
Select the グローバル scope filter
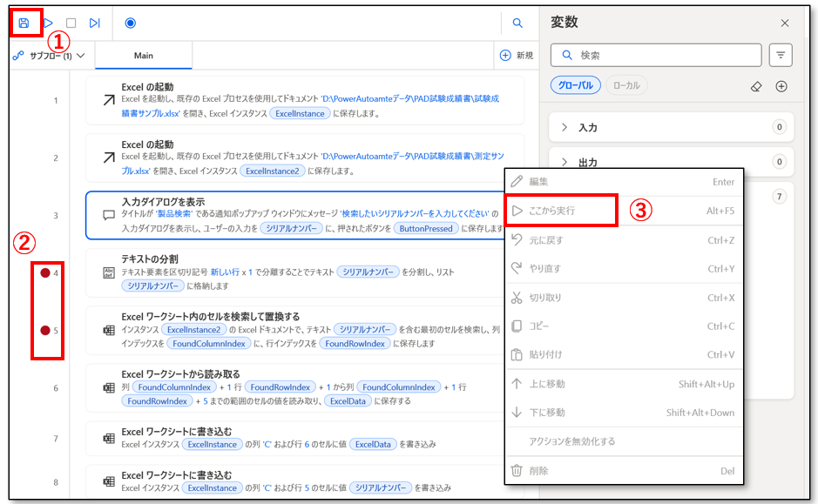coord(575,86)
